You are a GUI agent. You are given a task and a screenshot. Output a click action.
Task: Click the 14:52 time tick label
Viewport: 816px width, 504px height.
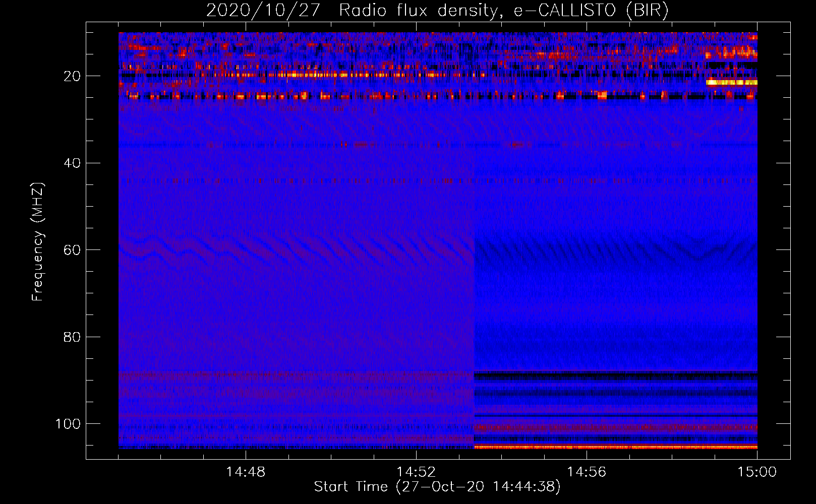coord(416,472)
